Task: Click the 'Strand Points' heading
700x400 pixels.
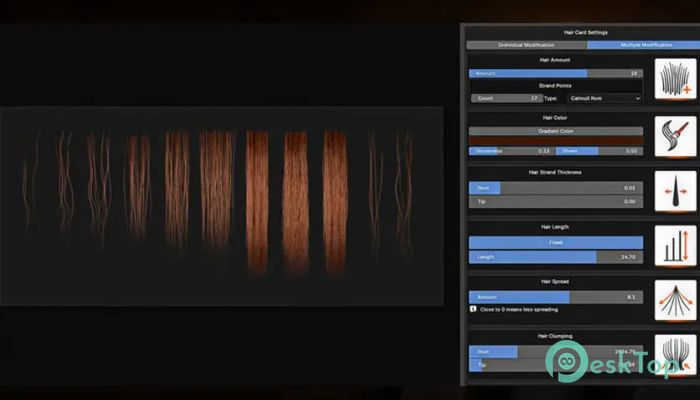Action: pyautogui.click(x=555, y=86)
